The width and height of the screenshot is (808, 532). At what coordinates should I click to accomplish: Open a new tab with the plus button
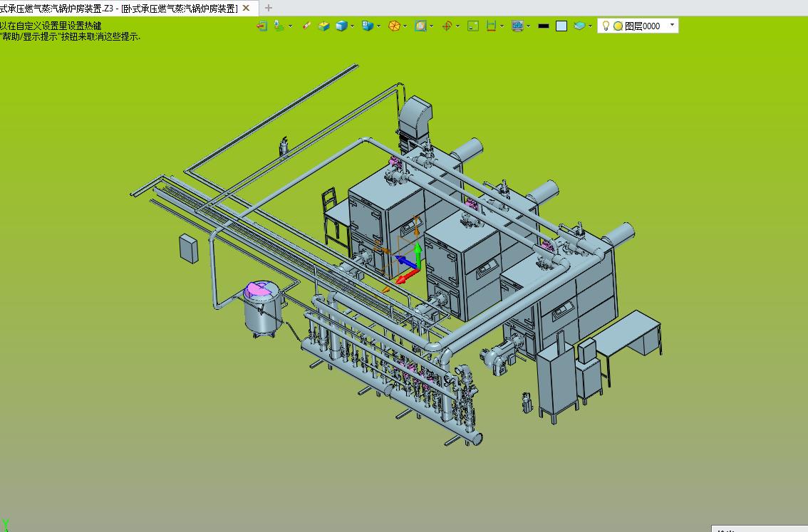(x=269, y=8)
